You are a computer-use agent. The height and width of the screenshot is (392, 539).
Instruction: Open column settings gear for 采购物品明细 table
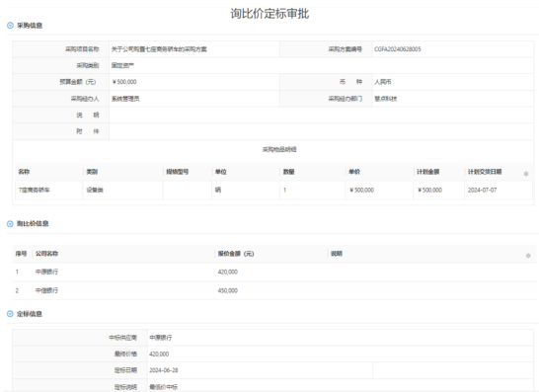point(526,174)
